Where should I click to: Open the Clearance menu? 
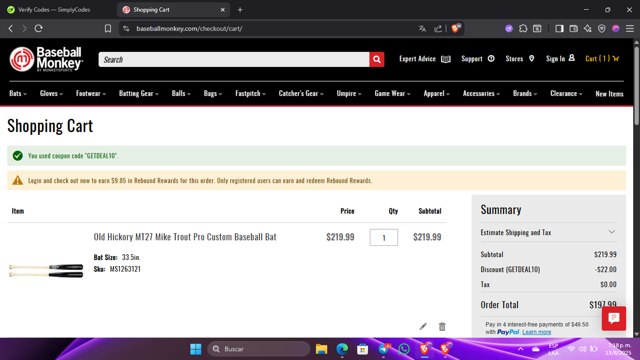click(567, 93)
